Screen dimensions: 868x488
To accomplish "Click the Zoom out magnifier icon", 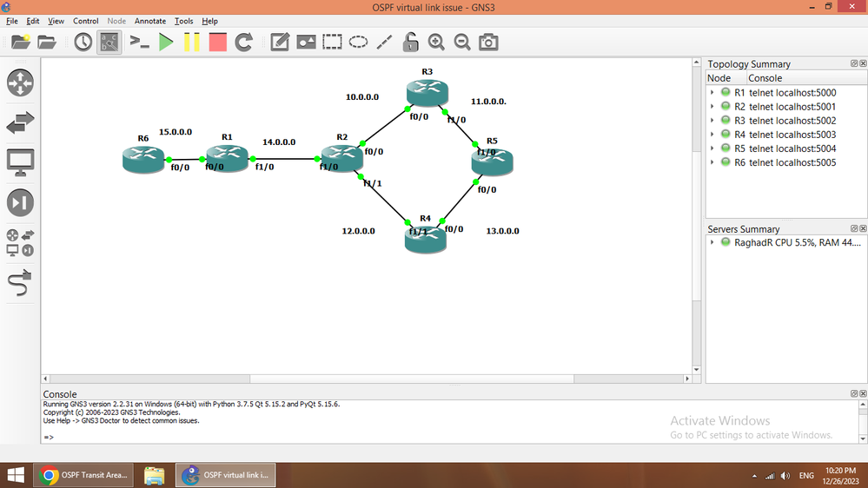I will 462,42.
